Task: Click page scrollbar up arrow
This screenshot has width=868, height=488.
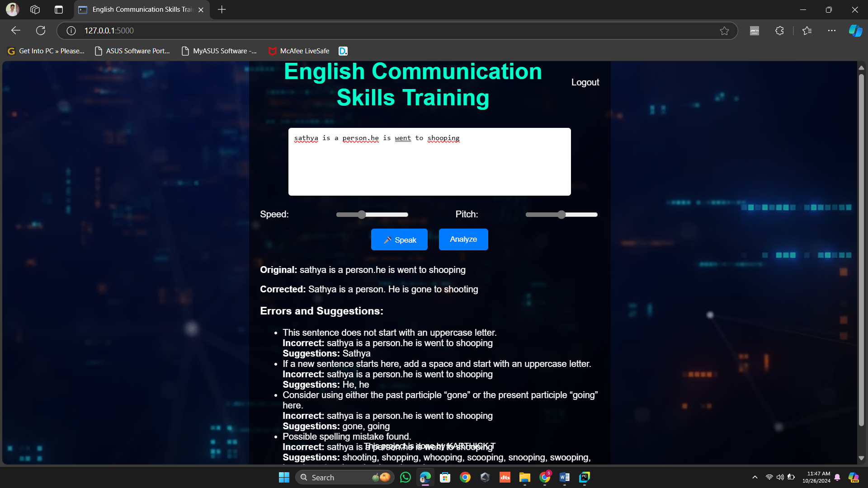Action: [861, 68]
